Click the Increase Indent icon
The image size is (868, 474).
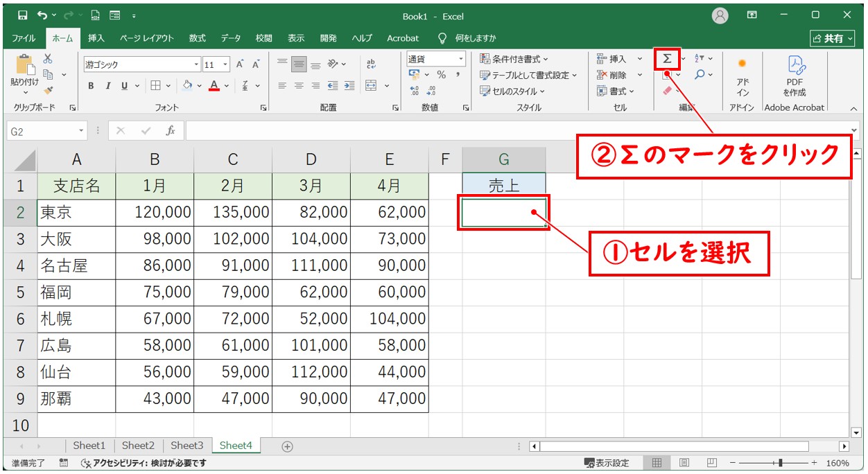(349, 86)
